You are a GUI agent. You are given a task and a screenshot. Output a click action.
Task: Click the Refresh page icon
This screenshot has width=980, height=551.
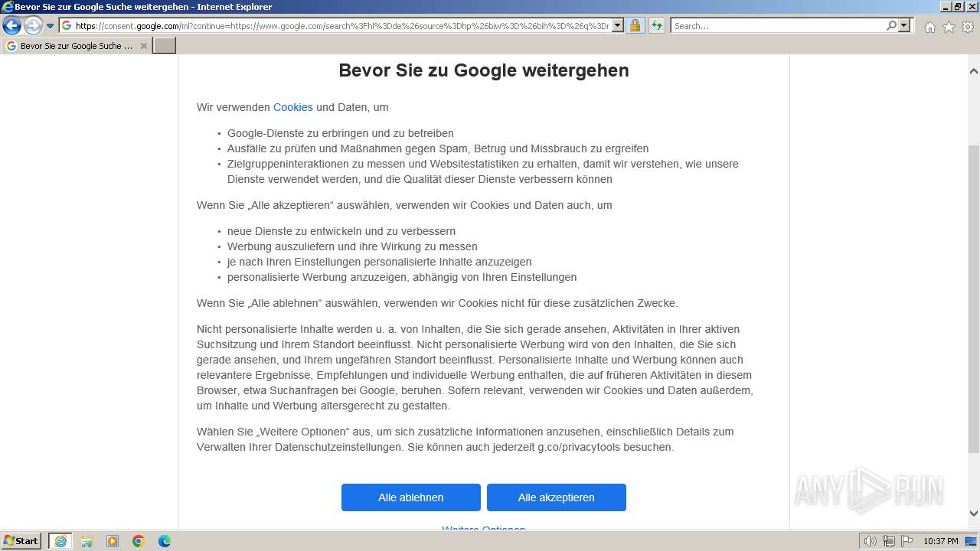click(x=656, y=25)
